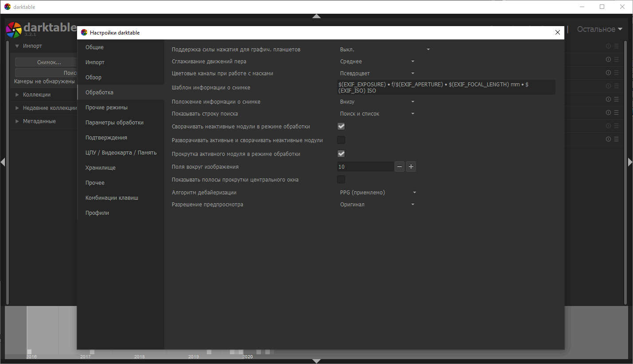Click the darktable icon in settings title bar
The image size is (633, 364).
[84, 33]
